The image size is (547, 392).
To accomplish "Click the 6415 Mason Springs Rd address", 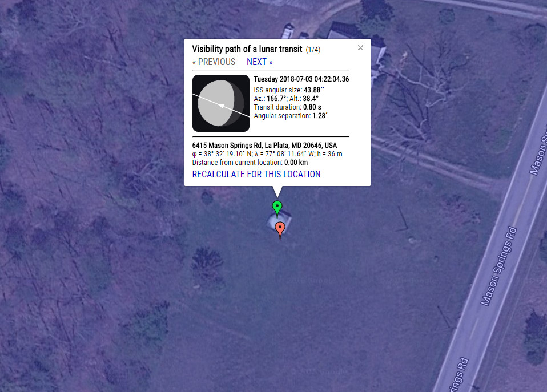I will pyautogui.click(x=264, y=146).
